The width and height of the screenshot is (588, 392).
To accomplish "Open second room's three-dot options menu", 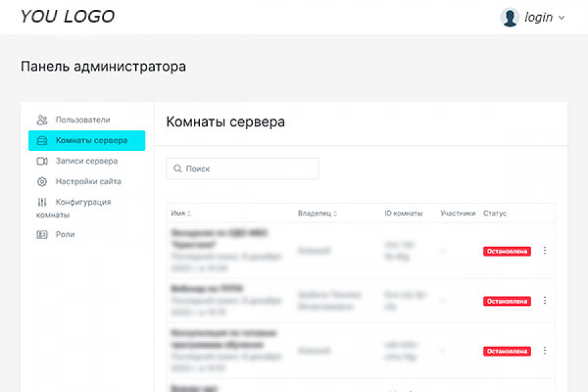I will pyautogui.click(x=545, y=301).
